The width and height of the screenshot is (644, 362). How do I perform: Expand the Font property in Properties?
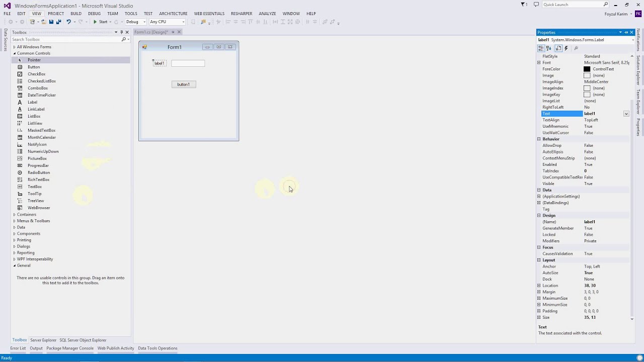[x=539, y=63]
